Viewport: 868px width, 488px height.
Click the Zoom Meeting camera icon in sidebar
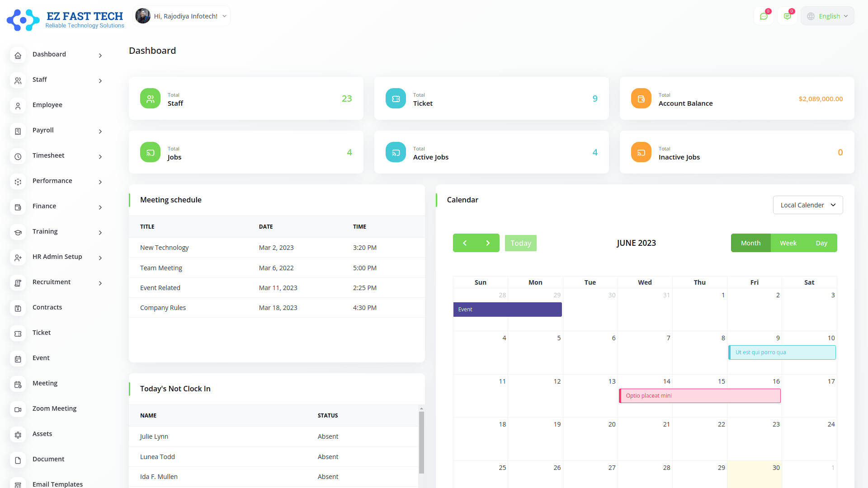(18, 409)
